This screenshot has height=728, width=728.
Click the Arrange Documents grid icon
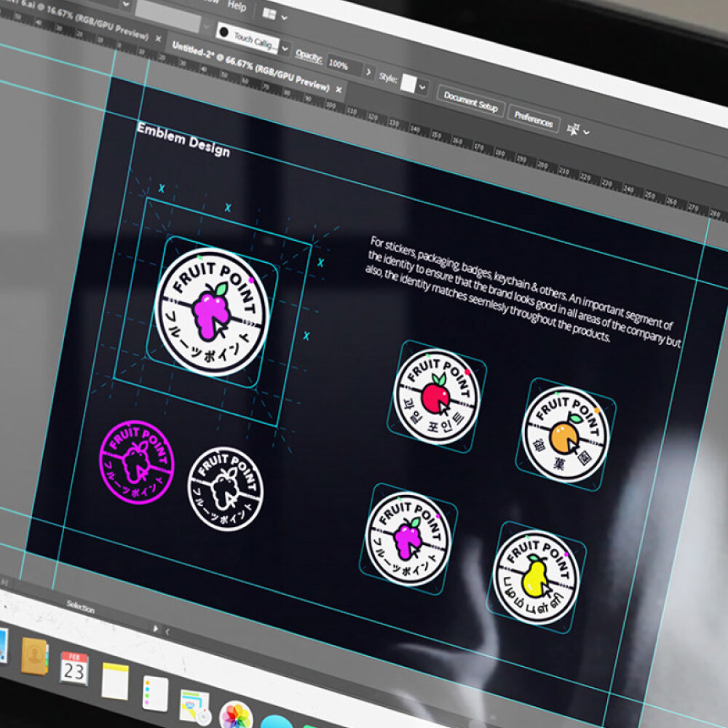click(269, 13)
